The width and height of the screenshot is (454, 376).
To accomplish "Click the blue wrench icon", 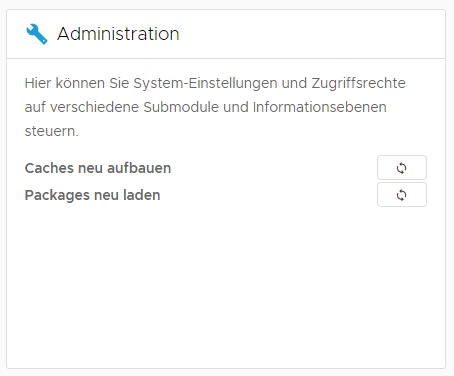I will [x=37, y=34].
